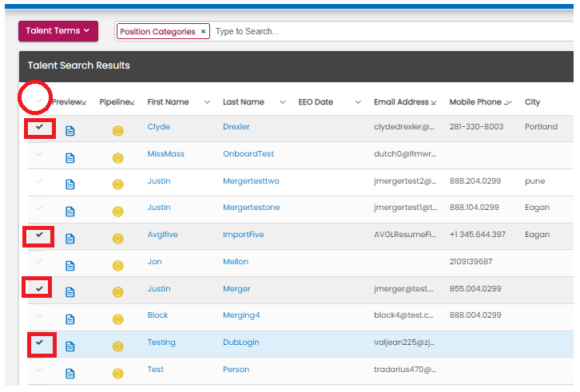The height and width of the screenshot is (392, 580).
Task: Open the Merging4 last name link
Action: click(x=241, y=315)
